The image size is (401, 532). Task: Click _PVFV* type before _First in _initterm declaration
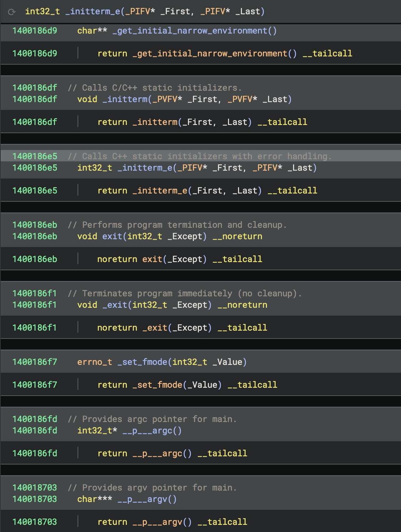[x=167, y=99]
